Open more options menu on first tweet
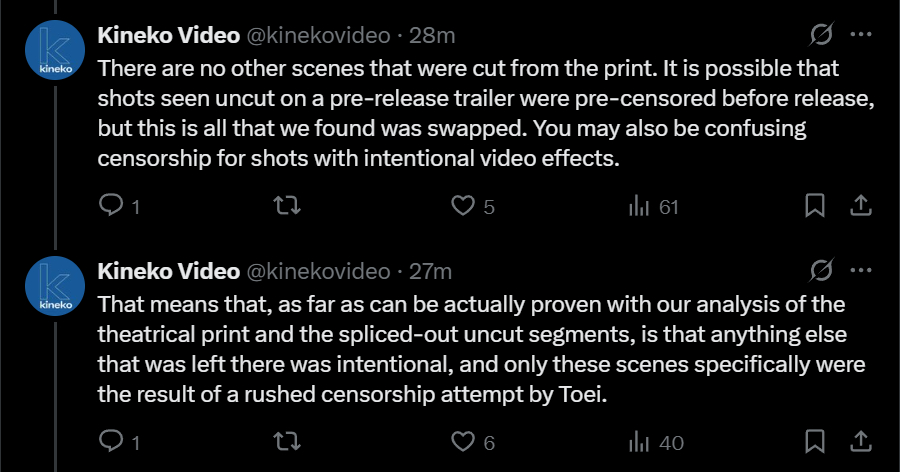900x472 pixels. [860, 35]
